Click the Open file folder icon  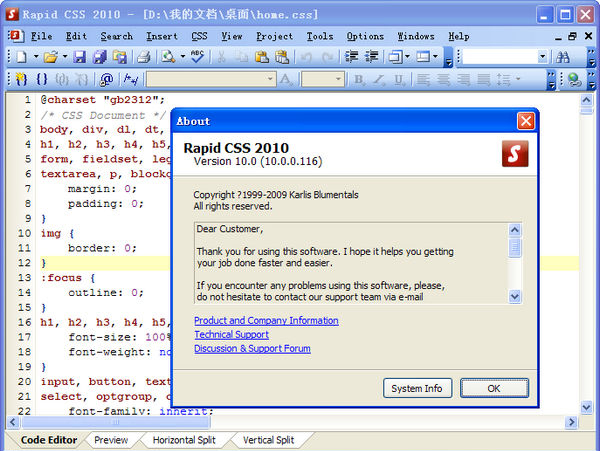[51, 57]
